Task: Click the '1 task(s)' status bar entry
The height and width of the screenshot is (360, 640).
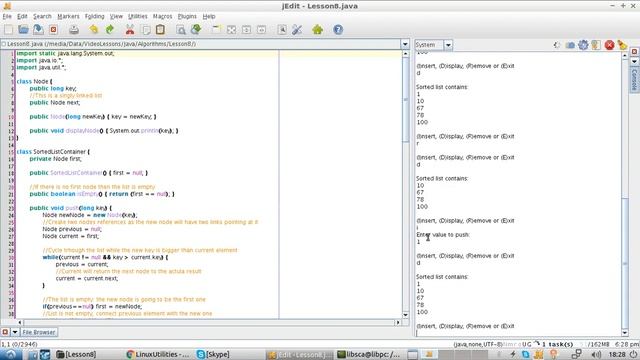Action: (x=557, y=344)
